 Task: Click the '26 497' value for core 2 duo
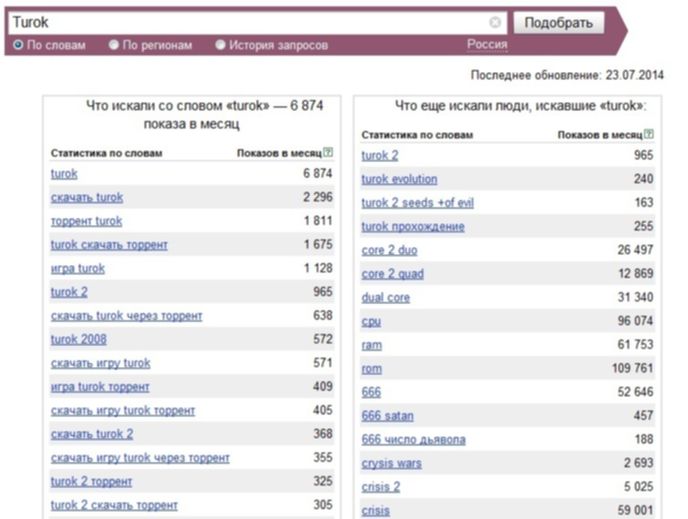coord(635,250)
